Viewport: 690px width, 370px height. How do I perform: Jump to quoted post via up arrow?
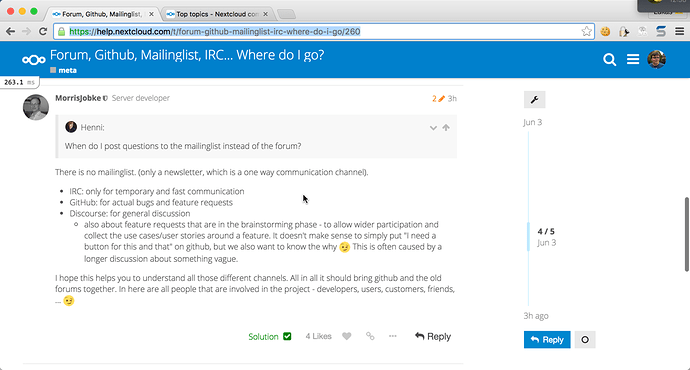446,128
